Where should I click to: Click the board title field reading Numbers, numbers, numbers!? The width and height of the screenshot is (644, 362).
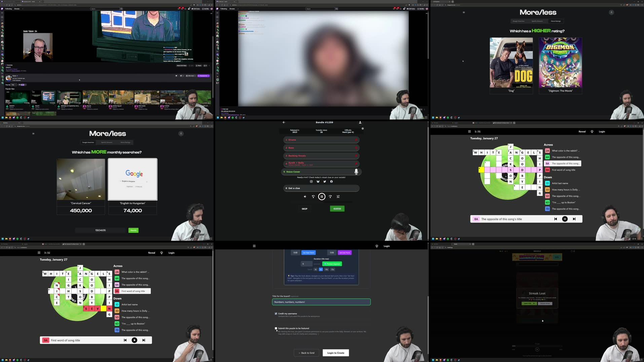coord(321,302)
